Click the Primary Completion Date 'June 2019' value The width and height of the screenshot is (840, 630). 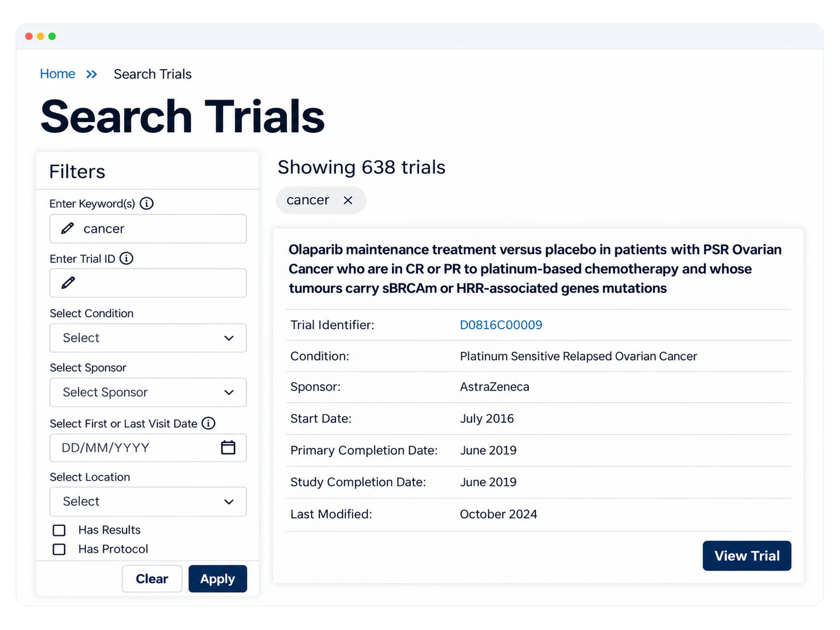(x=488, y=450)
